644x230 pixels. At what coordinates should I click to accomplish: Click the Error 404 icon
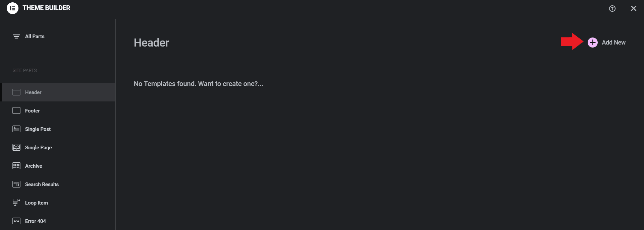click(x=16, y=221)
